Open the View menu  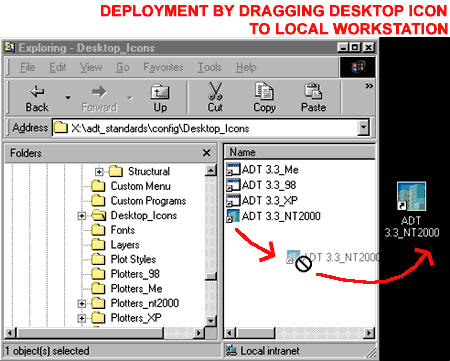(x=91, y=67)
